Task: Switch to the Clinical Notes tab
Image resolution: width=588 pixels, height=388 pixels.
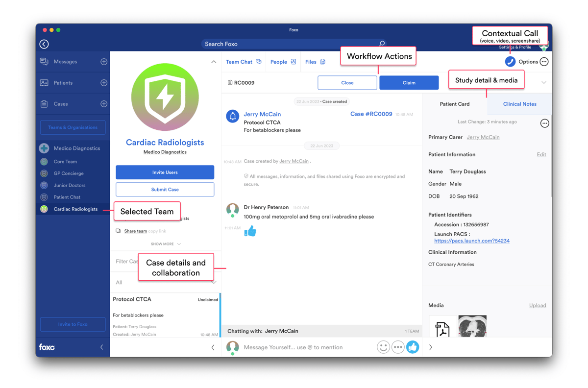Action: point(519,104)
